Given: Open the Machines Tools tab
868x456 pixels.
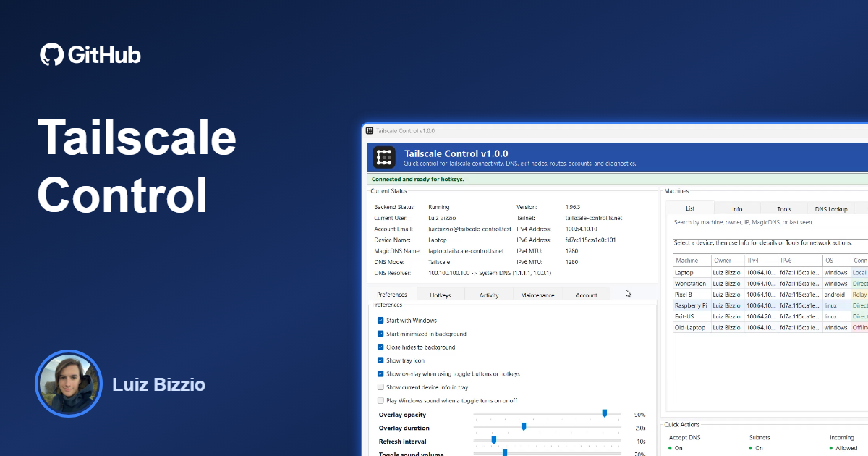Looking at the screenshot, I should pos(784,209).
